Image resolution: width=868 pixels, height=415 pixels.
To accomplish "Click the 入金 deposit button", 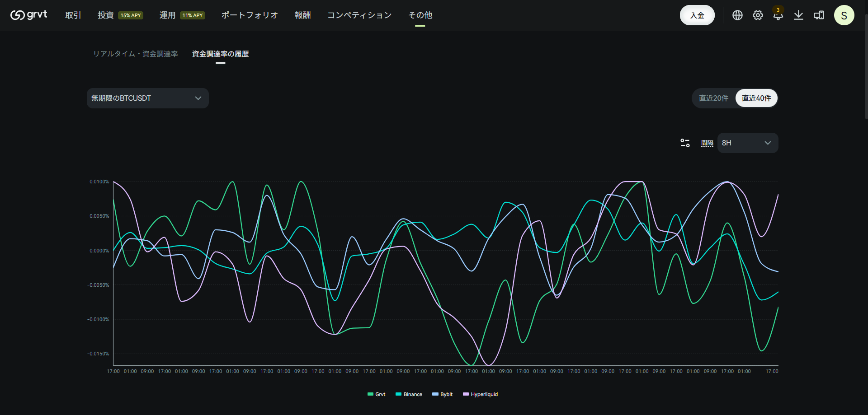I will coord(697,15).
